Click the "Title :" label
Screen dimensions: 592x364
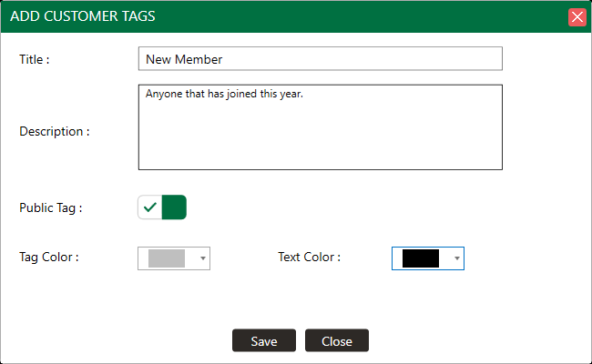point(35,59)
